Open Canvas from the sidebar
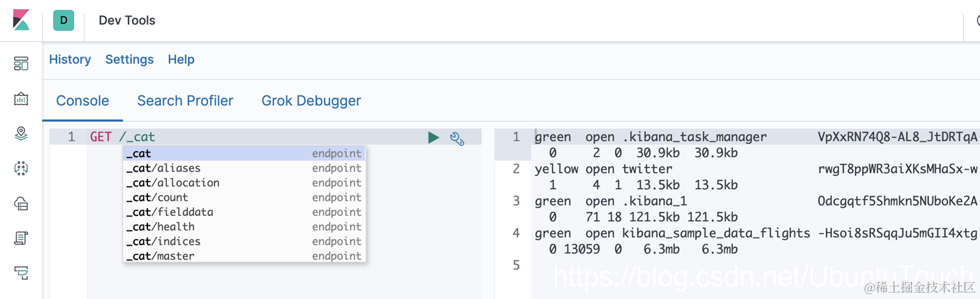Image resolution: width=980 pixels, height=299 pixels. point(21,99)
